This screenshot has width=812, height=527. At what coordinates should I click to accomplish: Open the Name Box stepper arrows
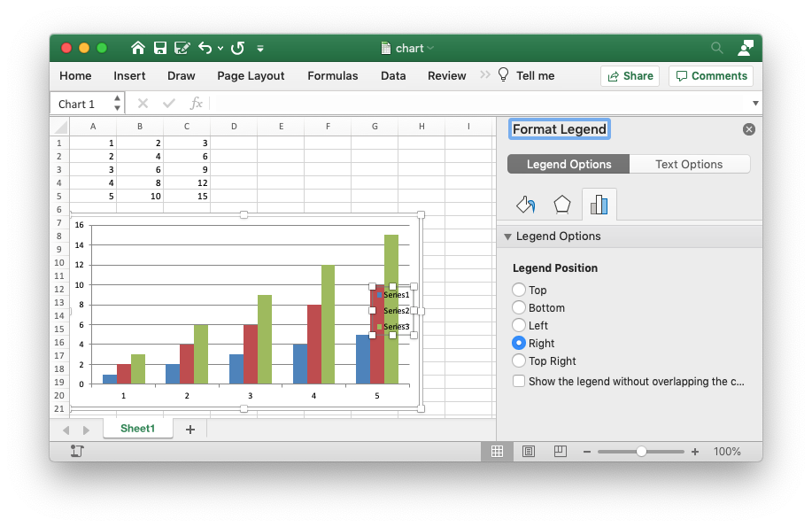point(118,103)
